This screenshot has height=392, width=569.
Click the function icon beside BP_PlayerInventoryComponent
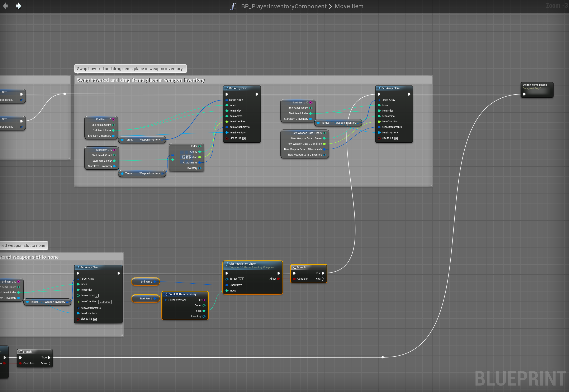click(x=233, y=6)
